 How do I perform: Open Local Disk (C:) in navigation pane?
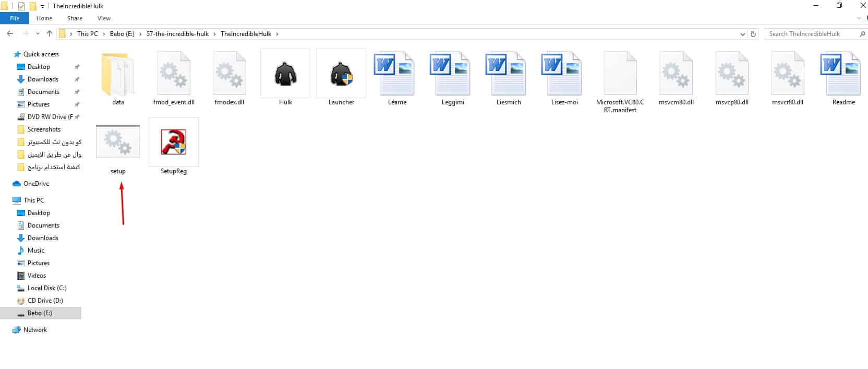[x=47, y=288]
